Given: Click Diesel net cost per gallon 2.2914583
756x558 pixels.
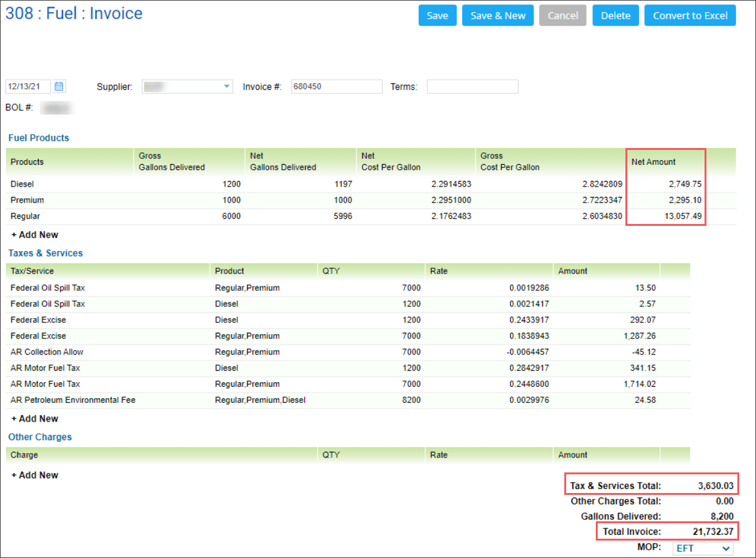Looking at the screenshot, I should [x=451, y=184].
